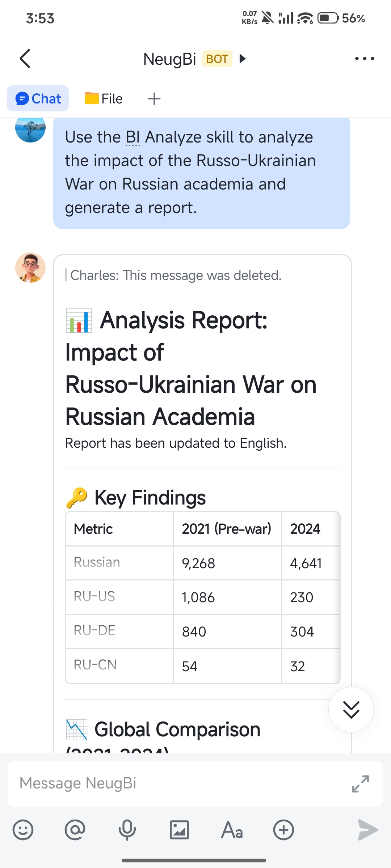This screenshot has height=868, width=391.
Task: Record a voice message with the microphone
Action: [x=127, y=830]
